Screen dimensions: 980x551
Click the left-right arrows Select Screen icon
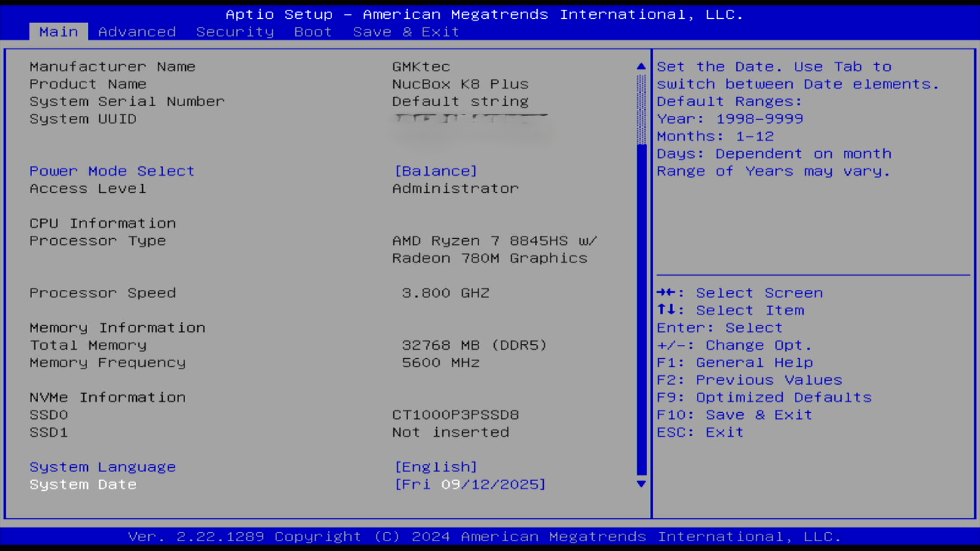pos(667,292)
